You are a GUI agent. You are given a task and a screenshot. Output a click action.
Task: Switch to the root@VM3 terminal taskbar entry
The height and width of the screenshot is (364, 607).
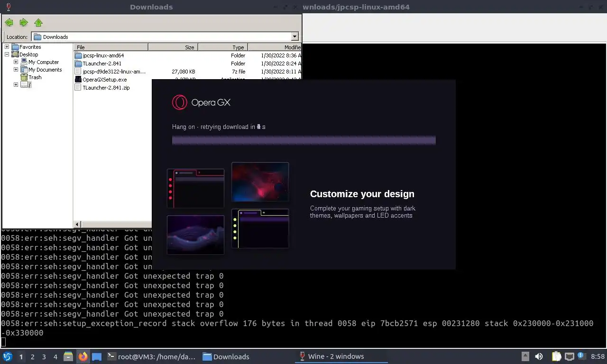tap(151, 356)
